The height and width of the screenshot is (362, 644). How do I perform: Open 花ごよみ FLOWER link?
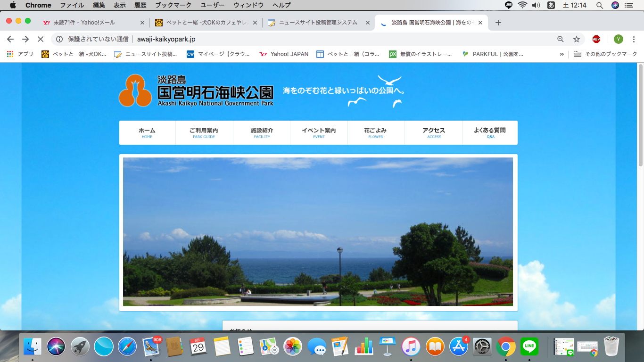(x=376, y=133)
